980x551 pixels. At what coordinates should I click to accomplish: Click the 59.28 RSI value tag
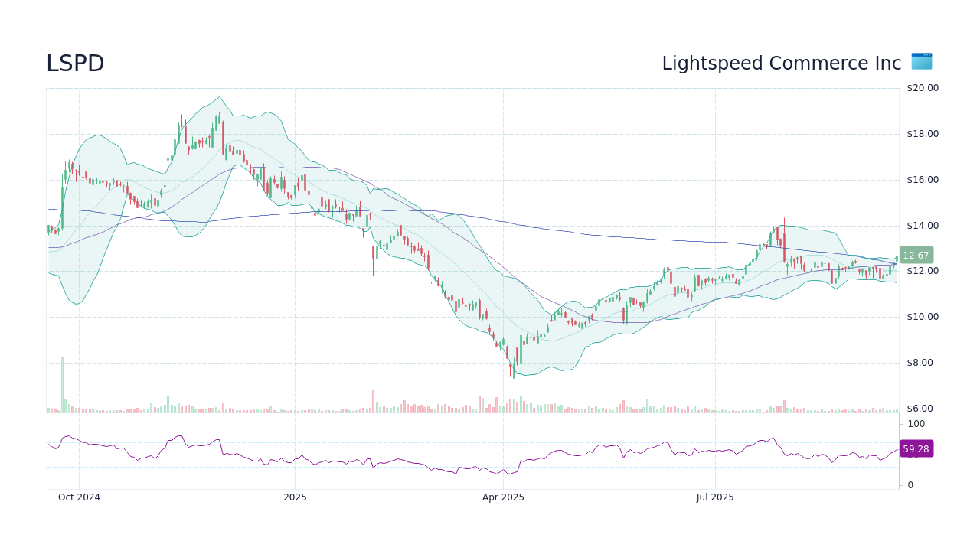(x=916, y=449)
